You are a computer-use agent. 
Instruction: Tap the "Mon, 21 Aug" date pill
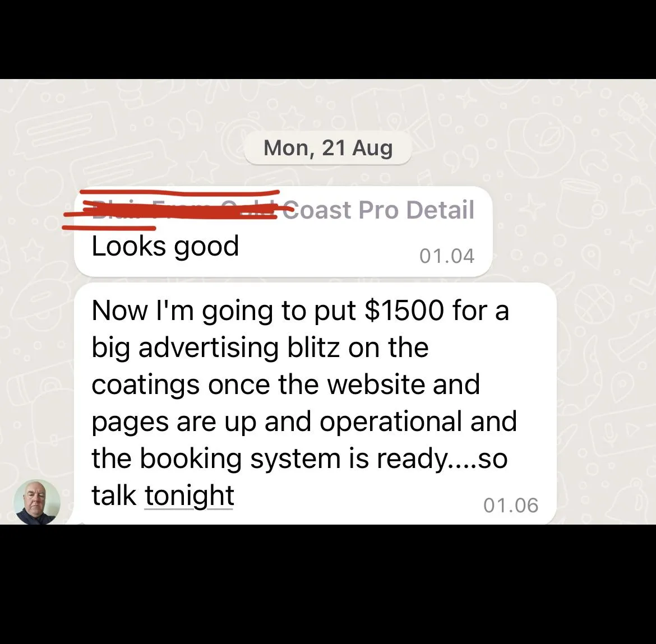328,147
